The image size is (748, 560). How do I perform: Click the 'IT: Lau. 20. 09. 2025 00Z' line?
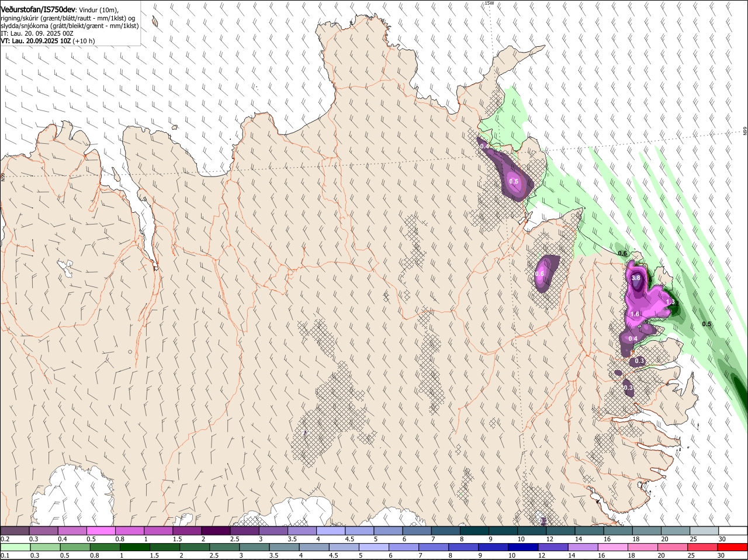tap(37, 33)
